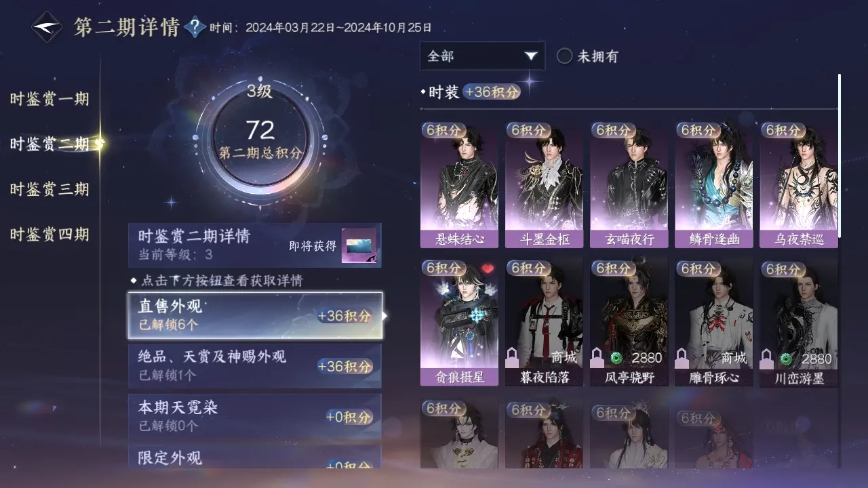Click the vertical scrollbar at right edge
The width and height of the screenshot is (868, 488).
tap(840, 156)
